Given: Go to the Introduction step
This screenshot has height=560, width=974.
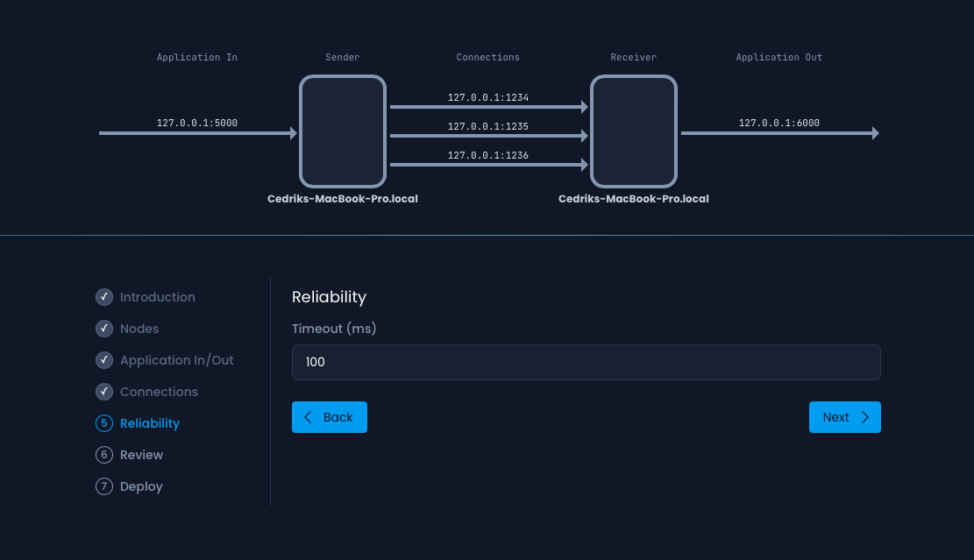Looking at the screenshot, I should tap(158, 297).
